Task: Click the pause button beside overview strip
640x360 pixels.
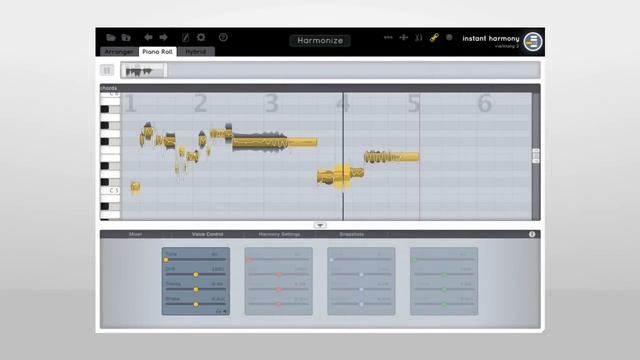Action: (x=107, y=70)
